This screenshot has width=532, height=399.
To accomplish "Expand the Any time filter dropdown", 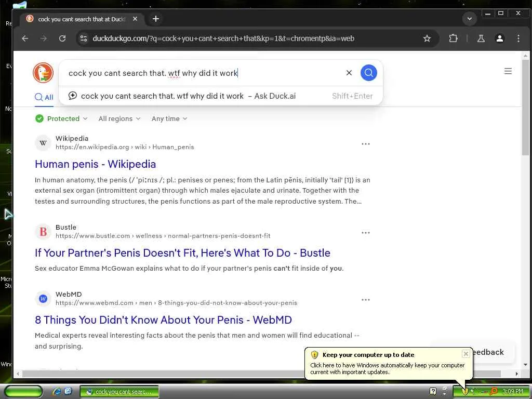I will tap(169, 118).
